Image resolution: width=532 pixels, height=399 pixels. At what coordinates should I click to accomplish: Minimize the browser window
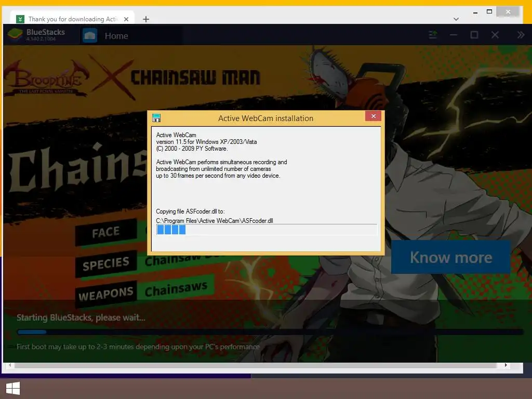(x=475, y=12)
